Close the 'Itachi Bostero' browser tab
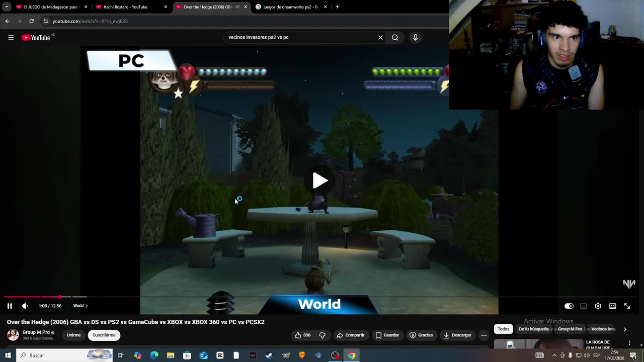 pyautogui.click(x=166, y=7)
